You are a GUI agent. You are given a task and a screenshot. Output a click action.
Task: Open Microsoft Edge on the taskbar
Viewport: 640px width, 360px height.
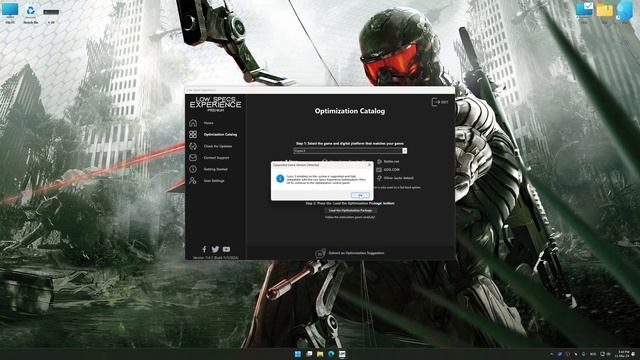click(x=331, y=354)
